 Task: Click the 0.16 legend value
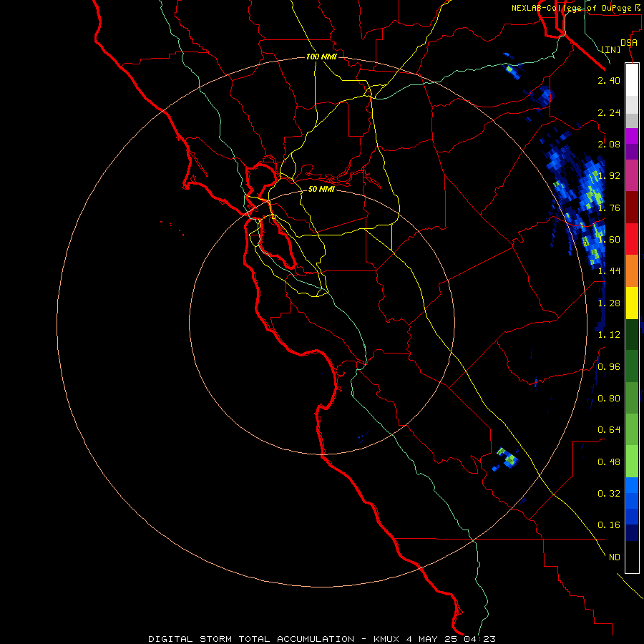tap(609, 525)
